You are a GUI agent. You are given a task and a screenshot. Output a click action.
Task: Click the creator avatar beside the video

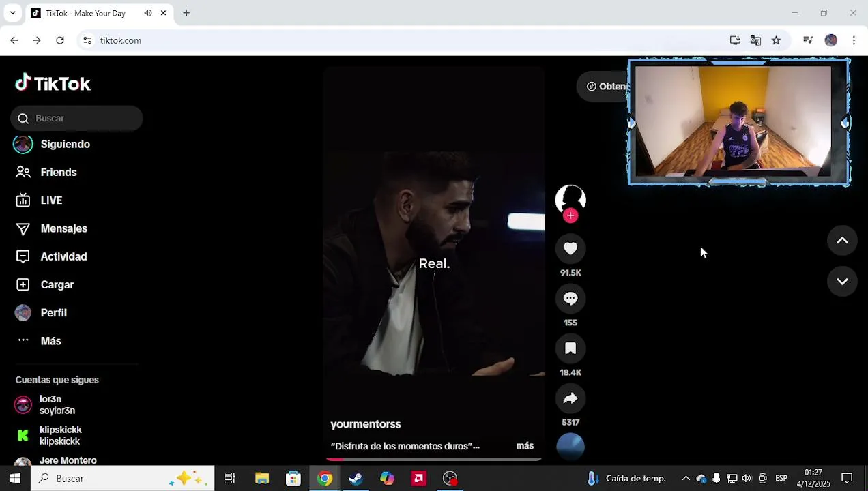click(x=570, y=199)
